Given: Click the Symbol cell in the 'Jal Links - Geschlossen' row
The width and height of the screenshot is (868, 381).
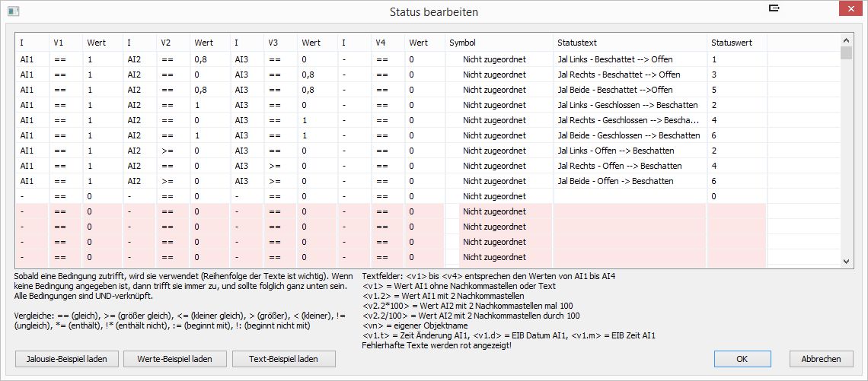Looking at the screenshot, I should point(494,105).
